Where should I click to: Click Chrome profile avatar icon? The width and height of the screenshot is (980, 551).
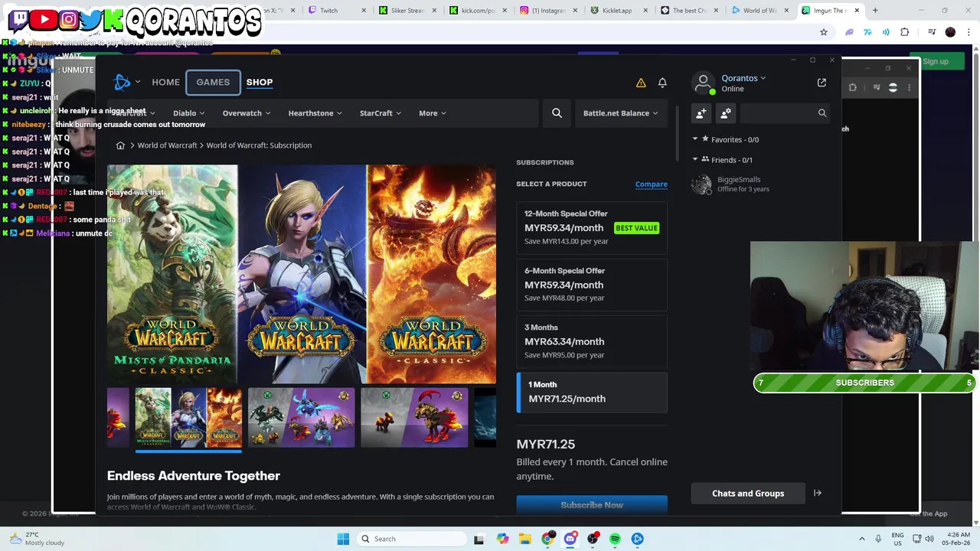pos(950,32)
